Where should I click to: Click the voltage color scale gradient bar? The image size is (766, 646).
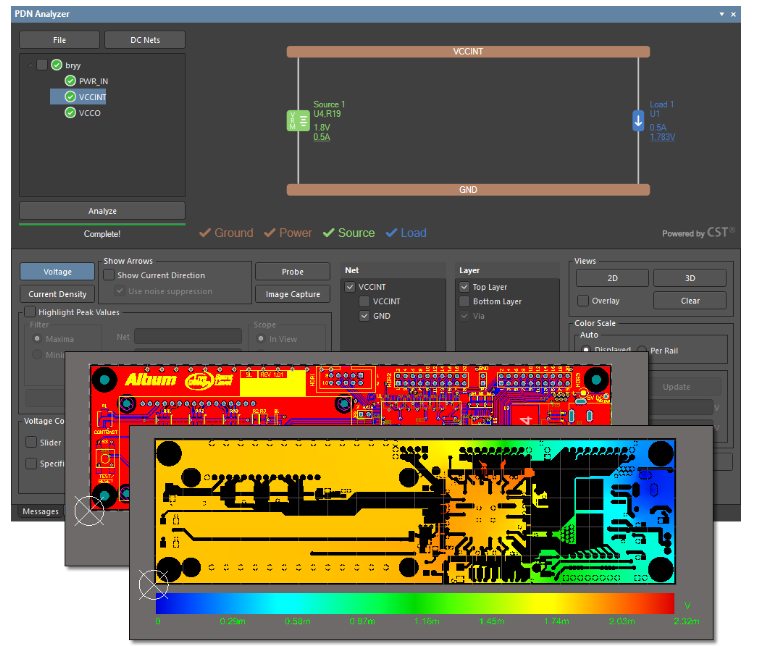click(x=415, y=604)
